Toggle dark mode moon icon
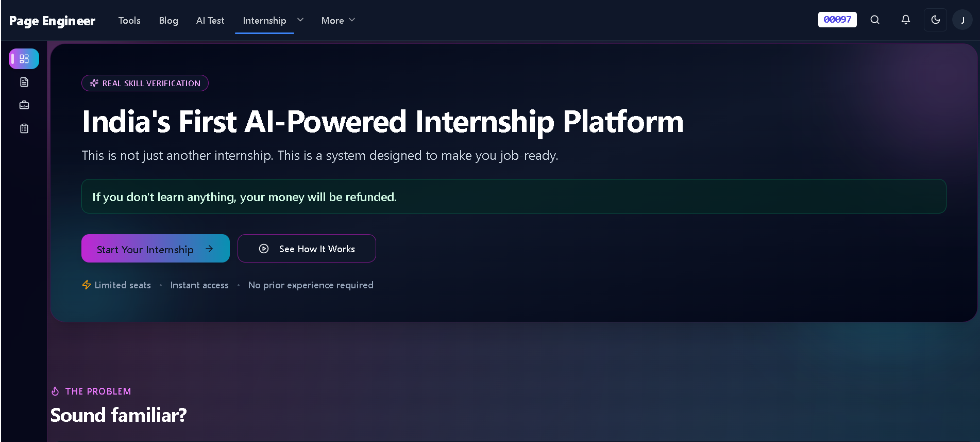Image resolution: width=980 pixels, height=442 pixels. 936,20
